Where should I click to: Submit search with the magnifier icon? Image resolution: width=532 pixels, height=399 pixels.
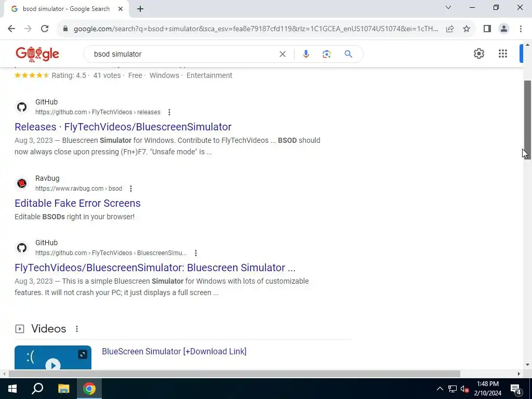point(348,54)
